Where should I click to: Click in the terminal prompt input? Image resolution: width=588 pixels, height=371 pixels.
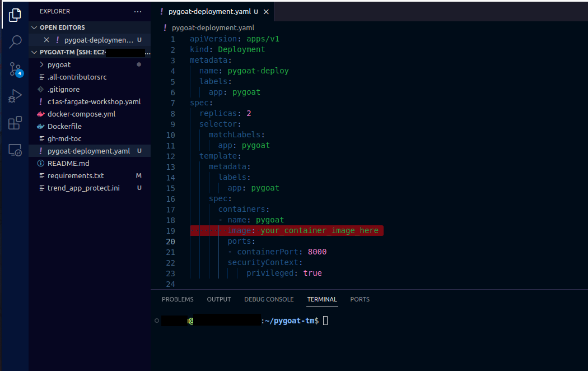coord(325,321)
